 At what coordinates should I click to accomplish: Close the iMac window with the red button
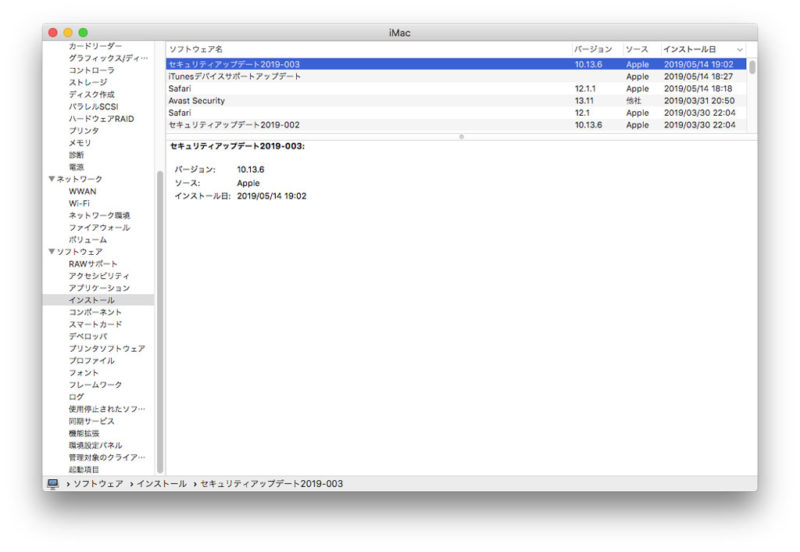pyautogui.click(x=53, y=33)
